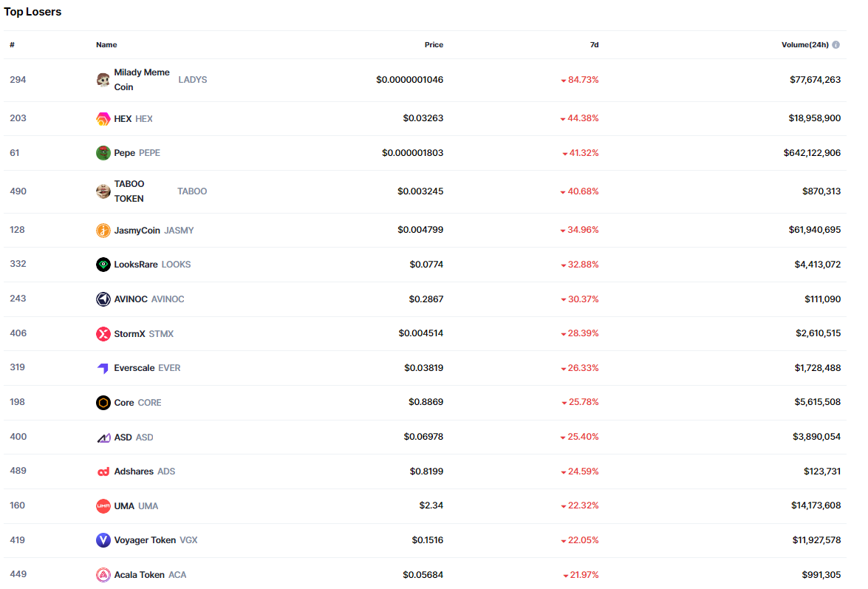This screenshot has width=868, height=589.
Task: Click the UMA red logo icon
Action: tap(103, 506)
